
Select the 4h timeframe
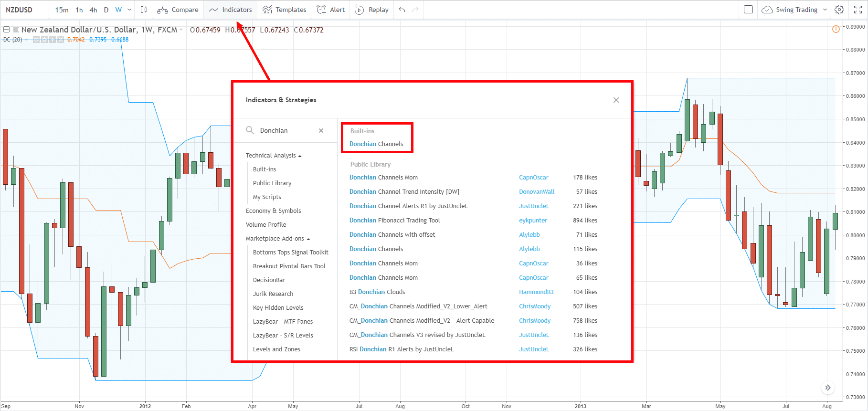coord(93,10)
